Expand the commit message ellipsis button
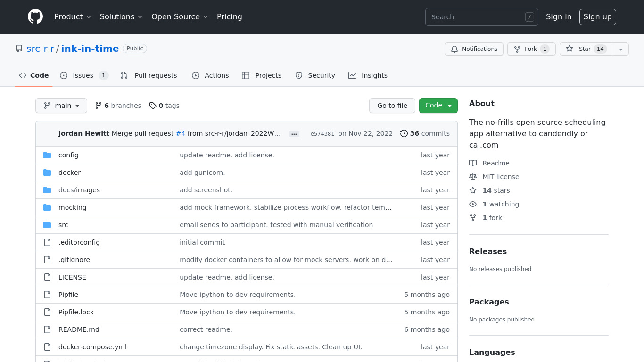 (294, 134)
